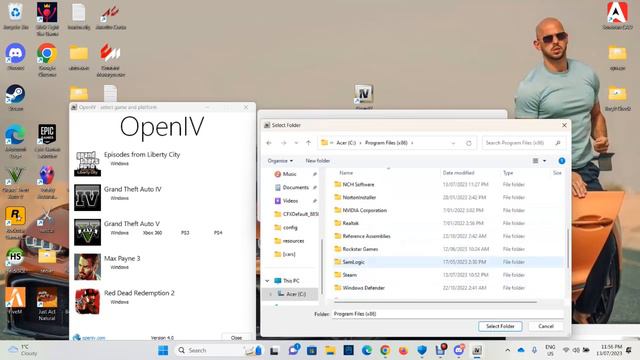
Task: Choose the Grand Theft Auto IV icon
Action: [x=87, y=198]
